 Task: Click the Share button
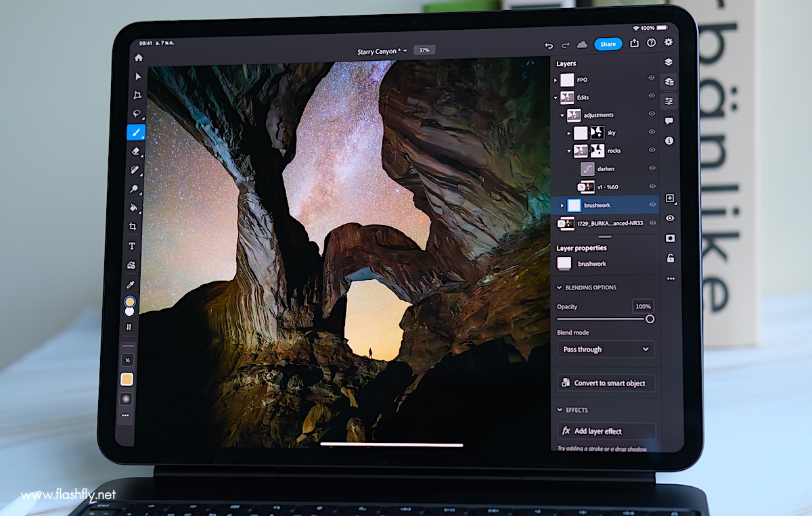tap(608, 44)
